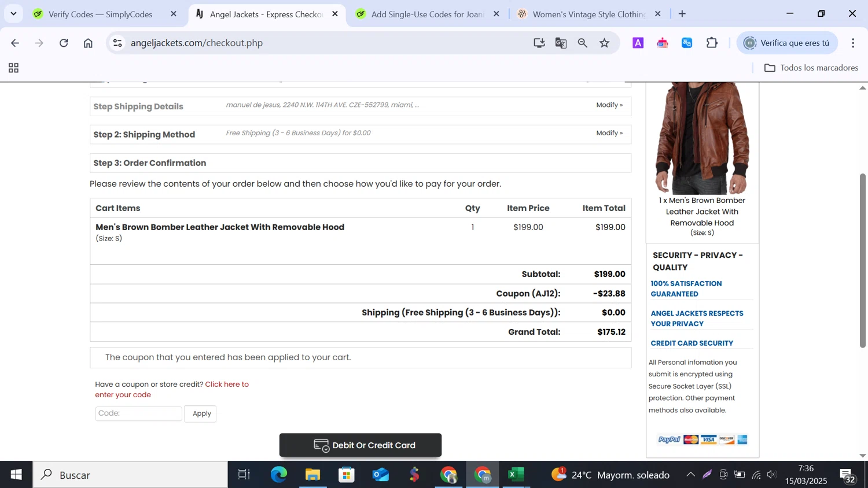
Task: Close the Add Single-Use Codes tab
Action: [x=496, y=14]
